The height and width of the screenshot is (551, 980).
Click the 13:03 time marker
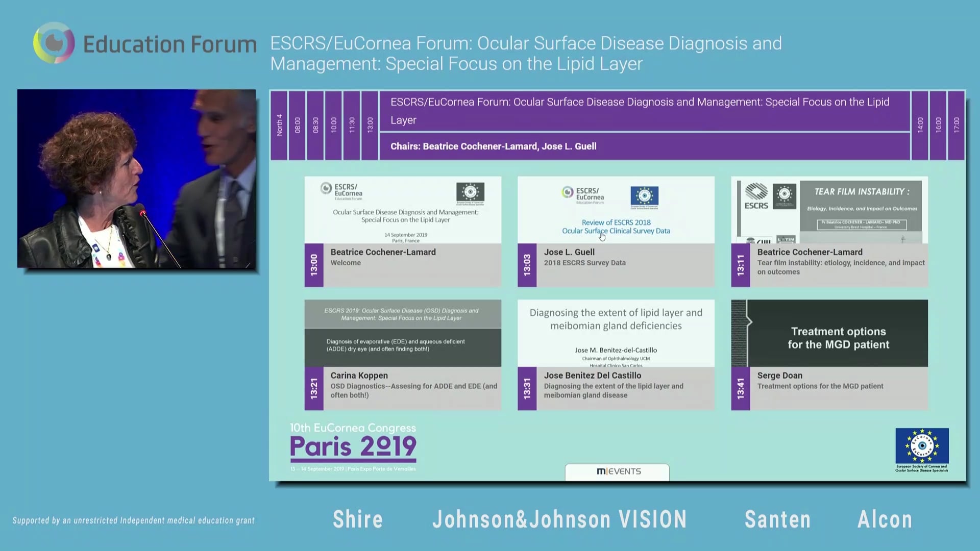coord(527,265)
